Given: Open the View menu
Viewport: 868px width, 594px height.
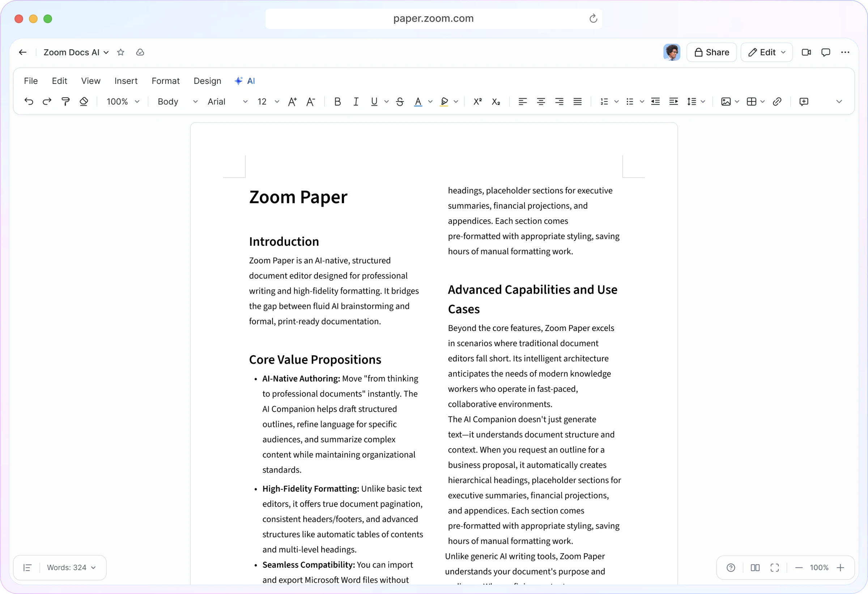Looking at the screenshot, I should [91, 81].
